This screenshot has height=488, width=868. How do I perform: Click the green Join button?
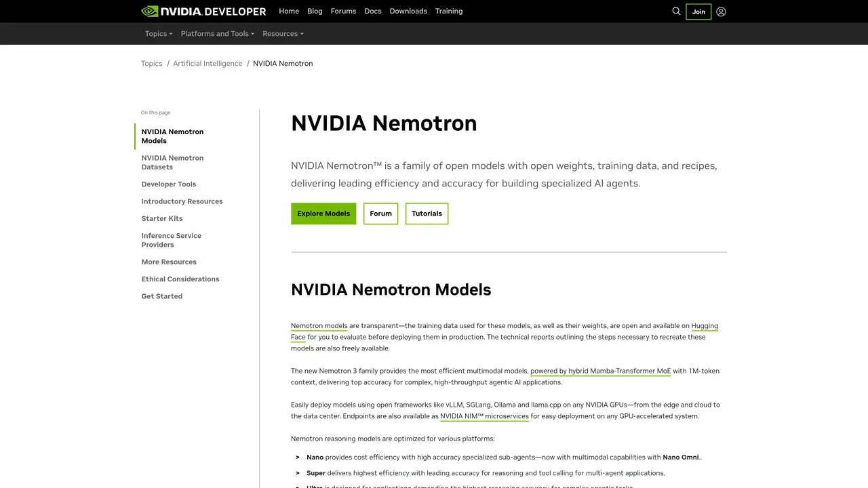(x=698, y=12)
